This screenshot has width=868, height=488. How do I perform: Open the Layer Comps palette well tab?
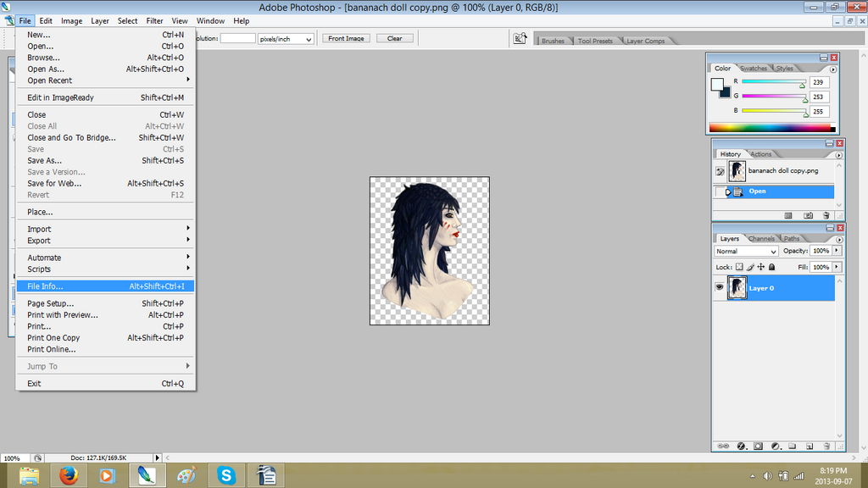point(645,41)
